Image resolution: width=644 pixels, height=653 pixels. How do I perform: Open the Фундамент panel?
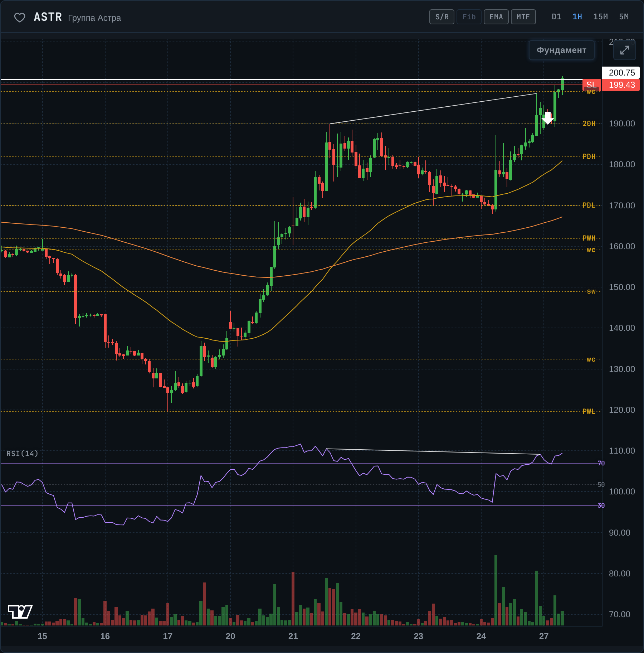tap(561, 50)
